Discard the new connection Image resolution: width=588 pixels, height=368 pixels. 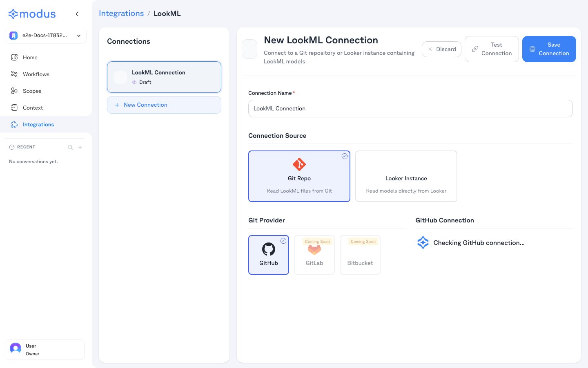coord(441,49)
